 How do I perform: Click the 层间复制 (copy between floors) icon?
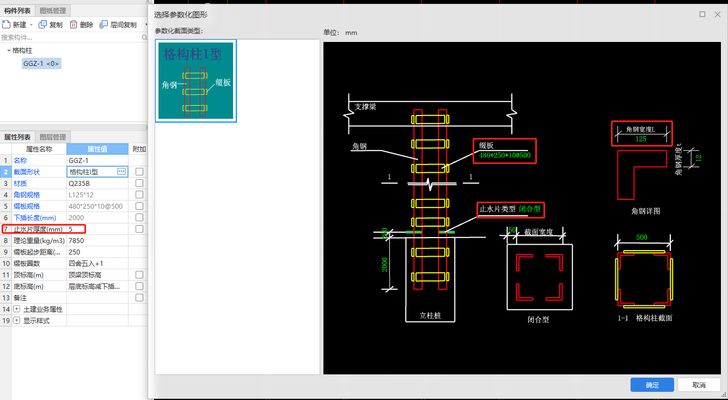click(103, 24)
